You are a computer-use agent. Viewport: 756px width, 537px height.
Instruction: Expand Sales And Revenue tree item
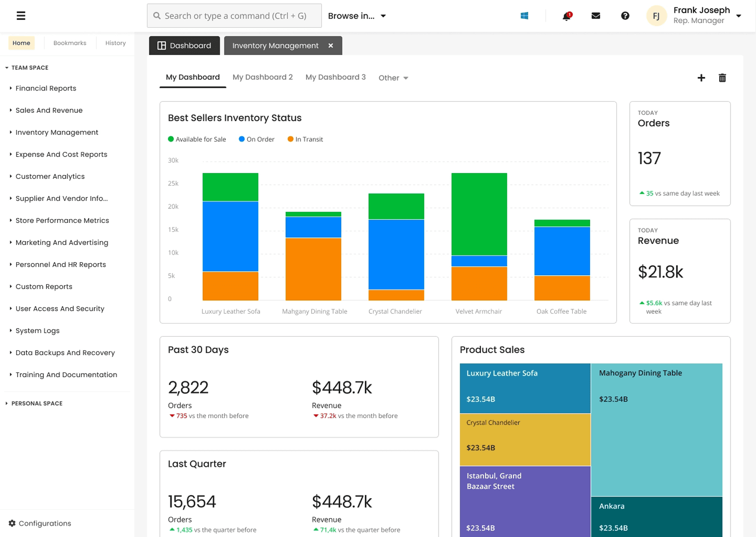click(10, 110)
